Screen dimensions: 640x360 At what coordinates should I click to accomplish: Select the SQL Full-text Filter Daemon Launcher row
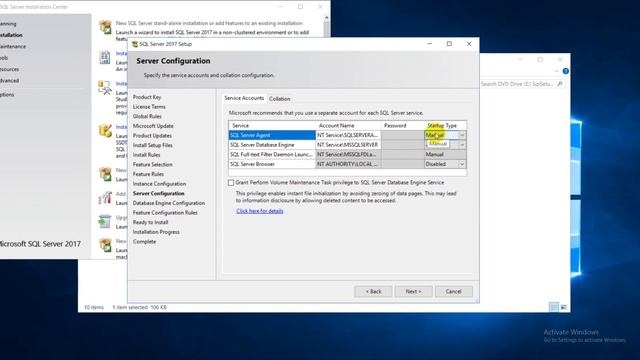pos(272,154)
